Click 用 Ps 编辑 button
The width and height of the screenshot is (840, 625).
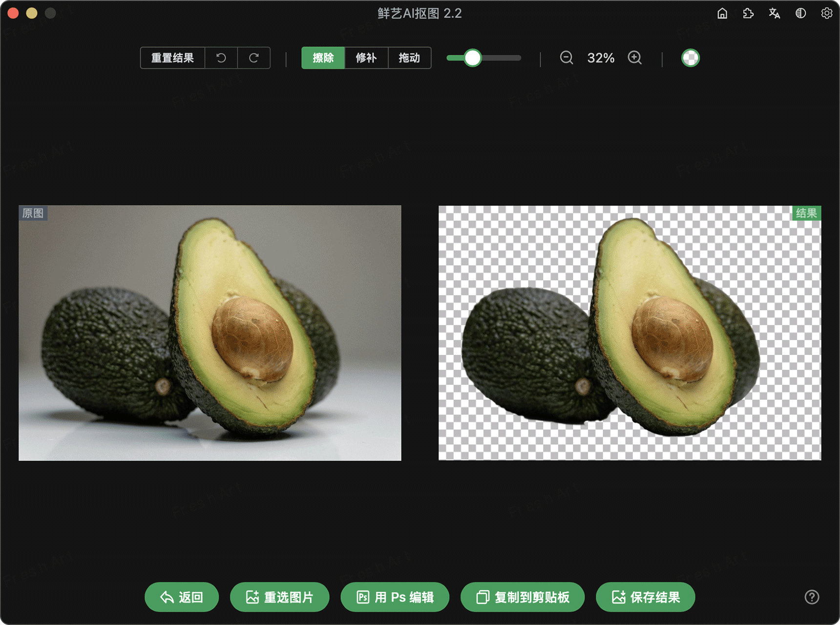[395, 597]
